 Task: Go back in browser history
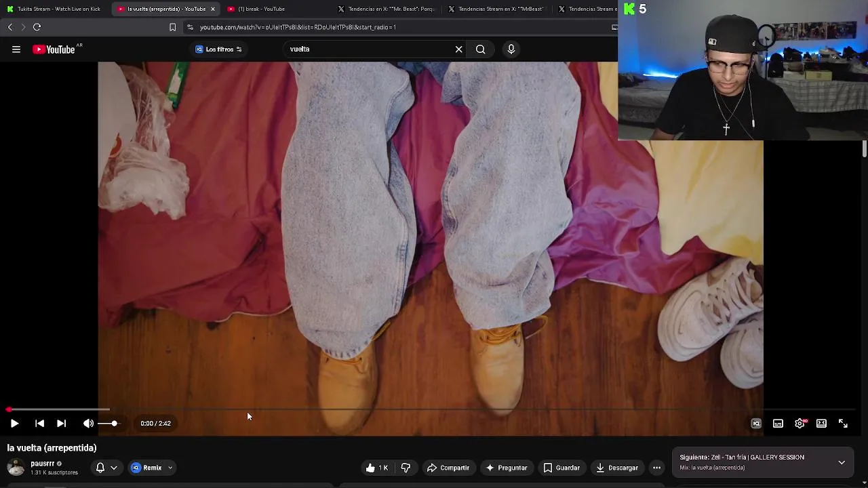(9, 27)
